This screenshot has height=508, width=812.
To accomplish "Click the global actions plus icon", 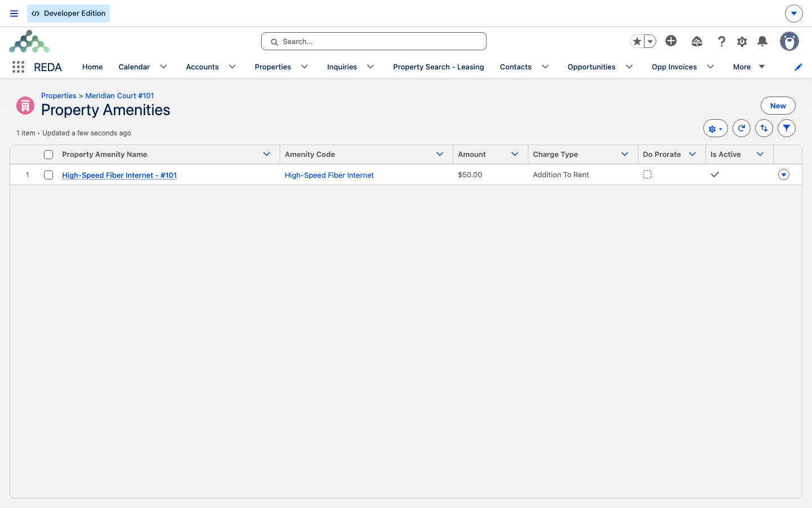I will [671, 41].
